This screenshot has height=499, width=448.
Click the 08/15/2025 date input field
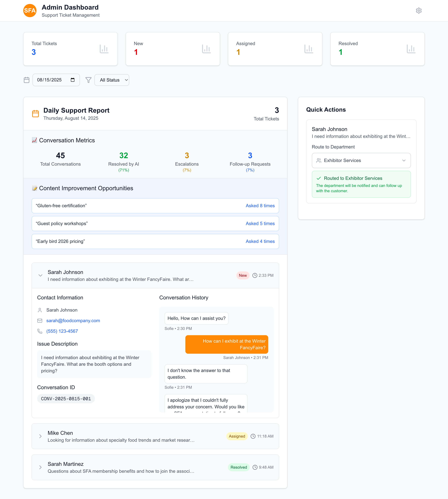(50, 80)
